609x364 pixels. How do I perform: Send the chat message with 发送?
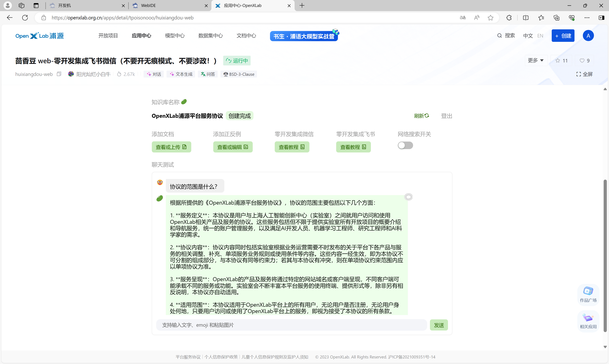click(439, 325)
